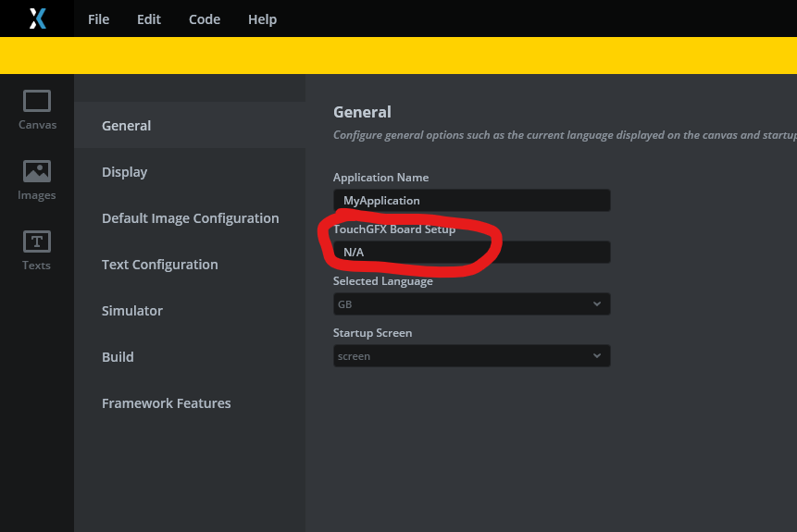Image resolution: width=797 pixels, height=532 pixels.
Task: Click the TouchGFX X logo icon
Action: 37,19
